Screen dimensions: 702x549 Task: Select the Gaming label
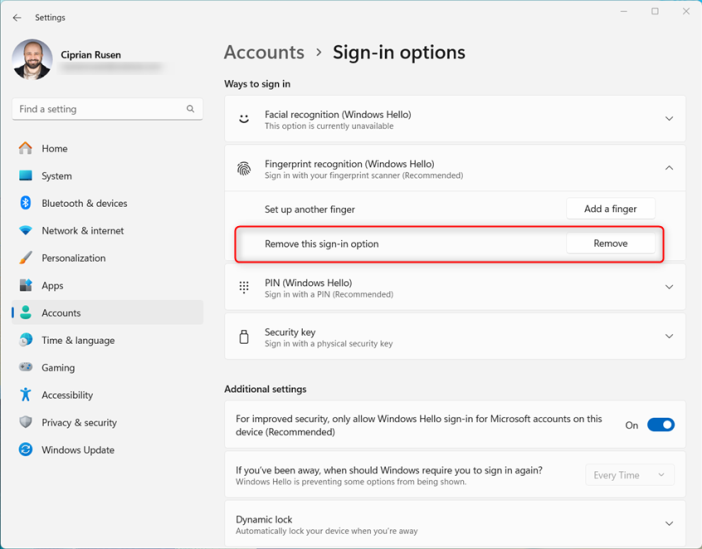58,368
